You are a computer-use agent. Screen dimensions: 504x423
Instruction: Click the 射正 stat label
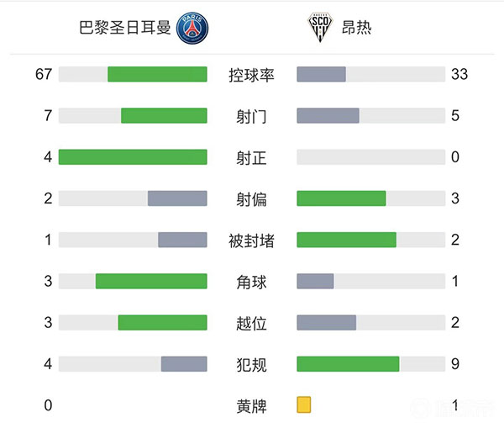coord(251,157)
